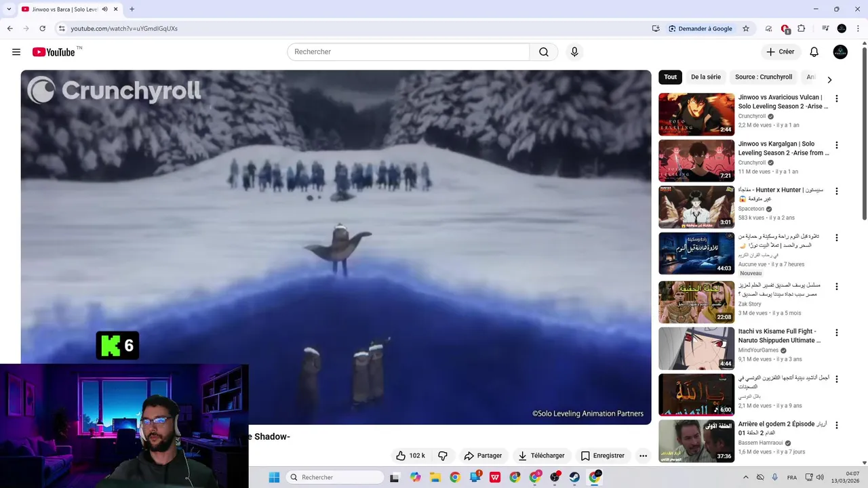Screen dimensions: 868x488
Task: Open the Windows Start menu
Action: point(274,477)
